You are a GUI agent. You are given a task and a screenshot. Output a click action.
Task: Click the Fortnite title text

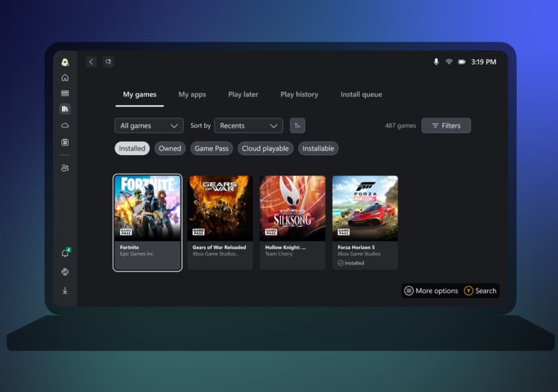point(130,247)
